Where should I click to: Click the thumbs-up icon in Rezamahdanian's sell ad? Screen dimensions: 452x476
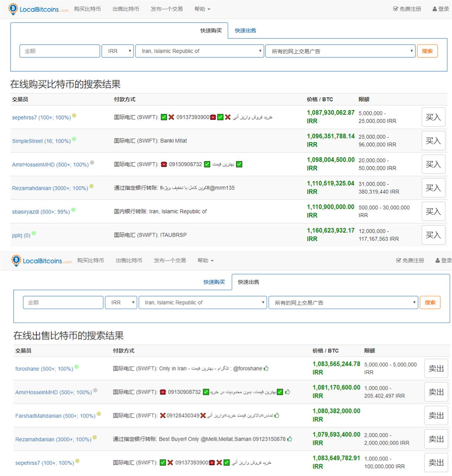point(290,439)
